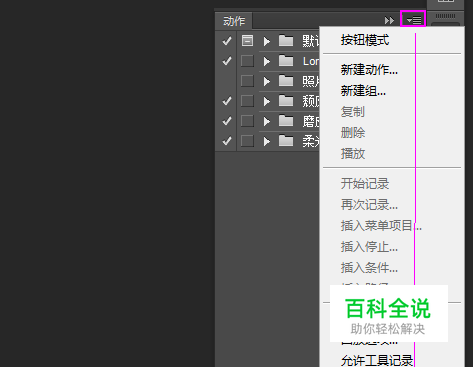
Task: Choose 新建动作... menu item
Action: tap(369, 70)
